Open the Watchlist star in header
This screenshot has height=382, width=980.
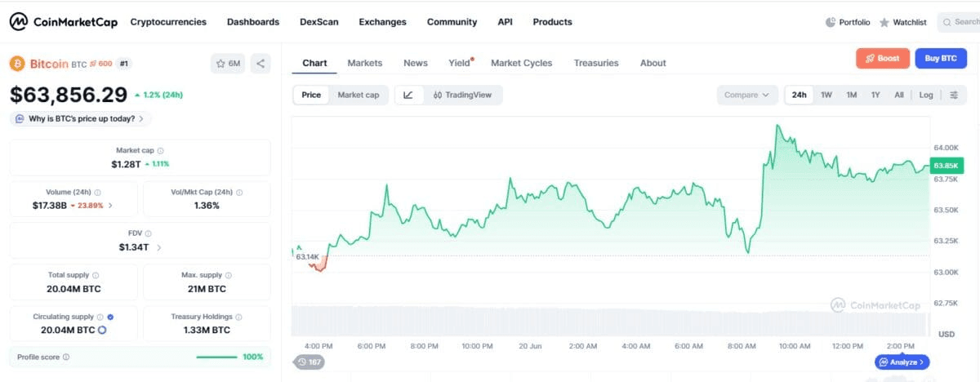pyautogui.click(x=884, y=22)
